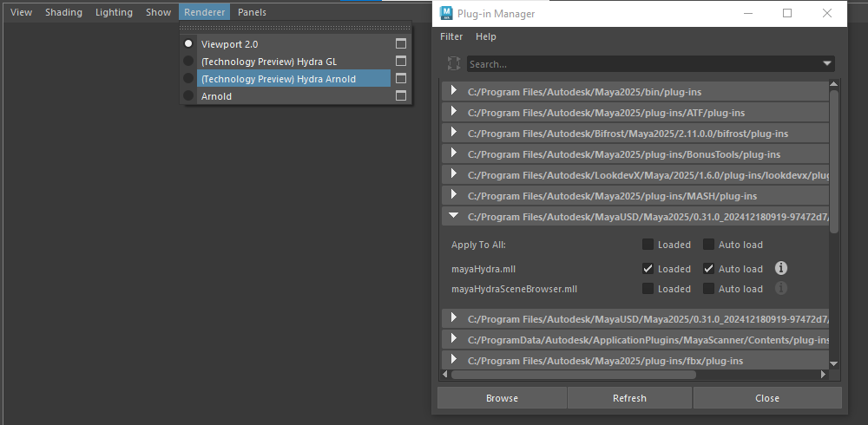Click the Search input field
The height and width of the screenshot is (425, 868).
click(650, 63)
